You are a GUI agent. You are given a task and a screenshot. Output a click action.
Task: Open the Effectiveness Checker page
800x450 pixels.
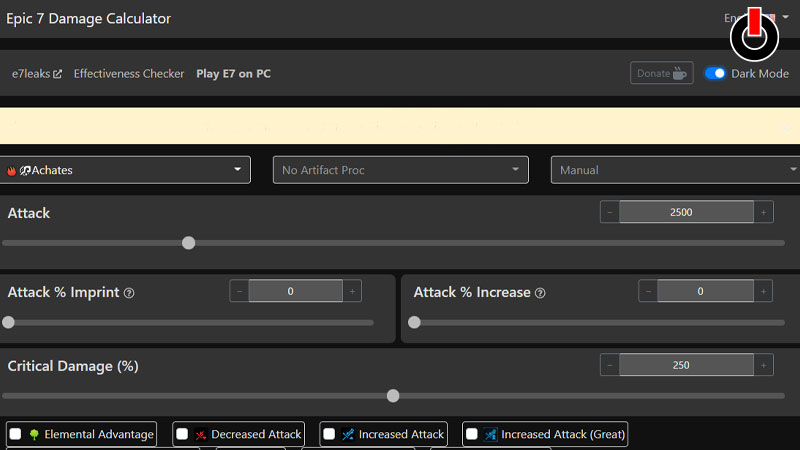tap(129, 74)
